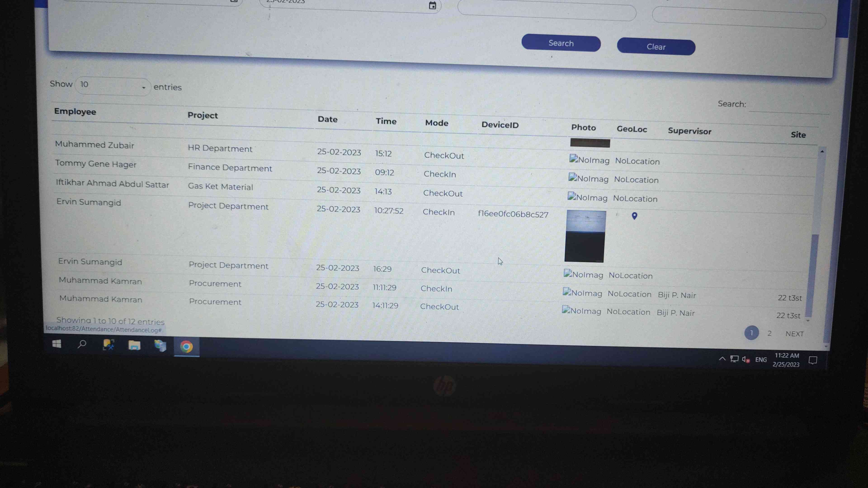This screenshot has width=868, height=488.
Task: Open File Explorer from taskbar
Action: pyautogui.click(x=134, y=345)
